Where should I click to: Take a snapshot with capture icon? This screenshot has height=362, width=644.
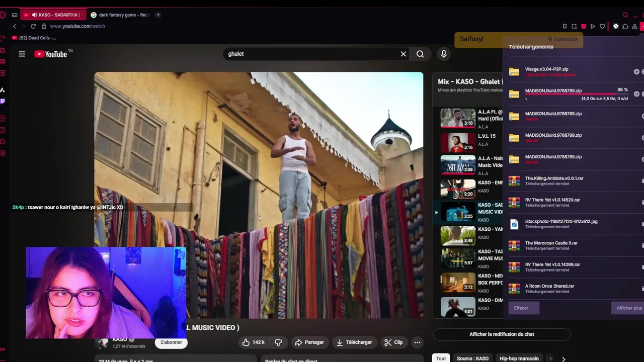[x=574, y=26]
